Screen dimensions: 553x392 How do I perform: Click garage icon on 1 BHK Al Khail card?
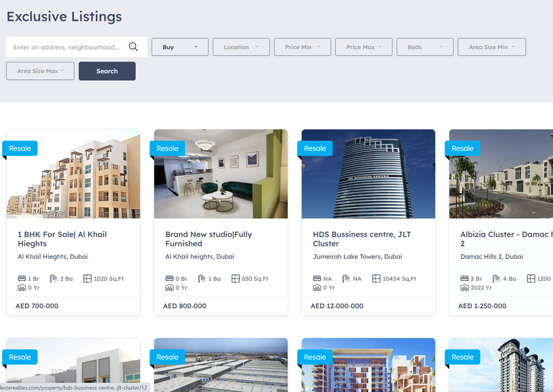click(x=22, y=288)
